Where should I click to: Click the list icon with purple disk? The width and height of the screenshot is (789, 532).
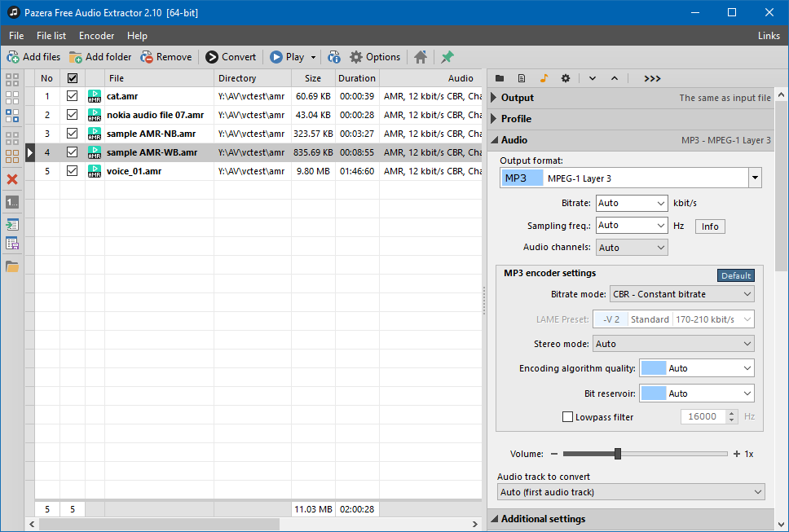(x=12, y=244)
